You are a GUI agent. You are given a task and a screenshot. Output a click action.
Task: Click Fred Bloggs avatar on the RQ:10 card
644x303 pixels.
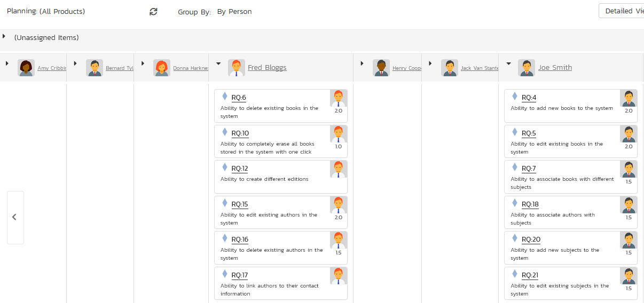click(x=339, y=134)
